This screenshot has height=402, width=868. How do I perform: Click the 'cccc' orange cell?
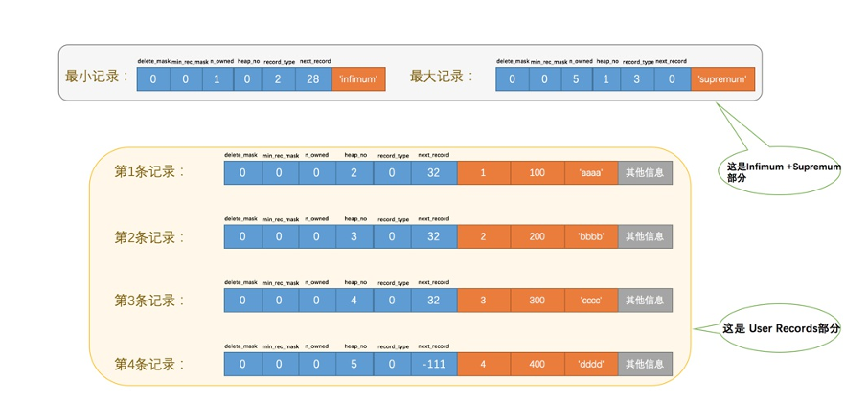click(x=591, y=301)
